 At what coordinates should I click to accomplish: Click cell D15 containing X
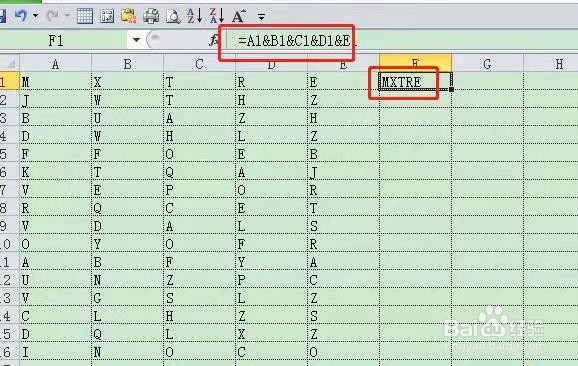point(271,334)
